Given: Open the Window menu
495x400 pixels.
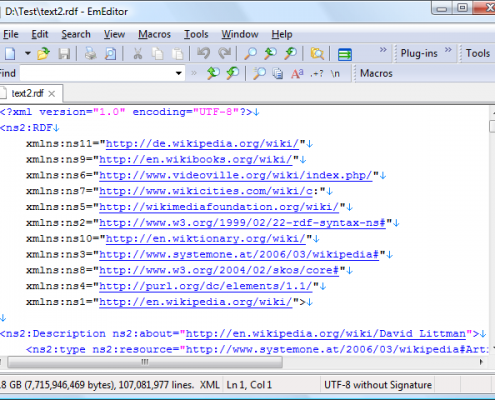Looking at the screenshot, I should coord(240,34).
